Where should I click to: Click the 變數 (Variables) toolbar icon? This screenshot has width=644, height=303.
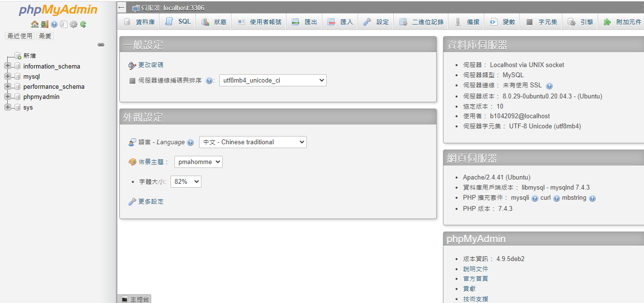click(501, 21)
